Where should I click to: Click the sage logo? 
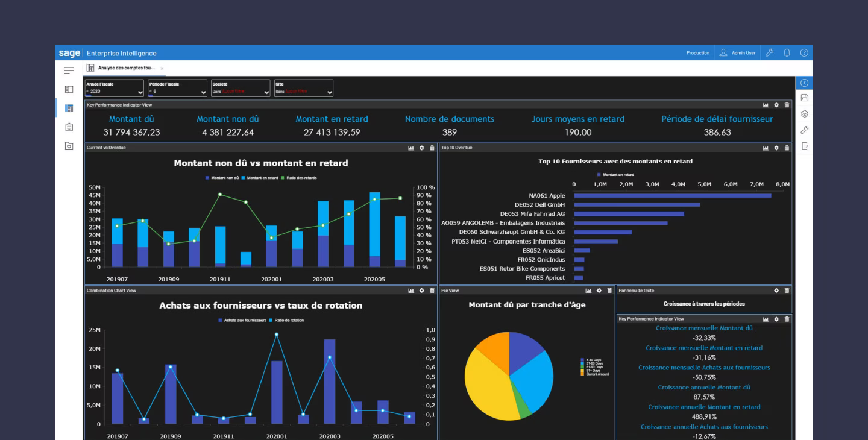69,53
